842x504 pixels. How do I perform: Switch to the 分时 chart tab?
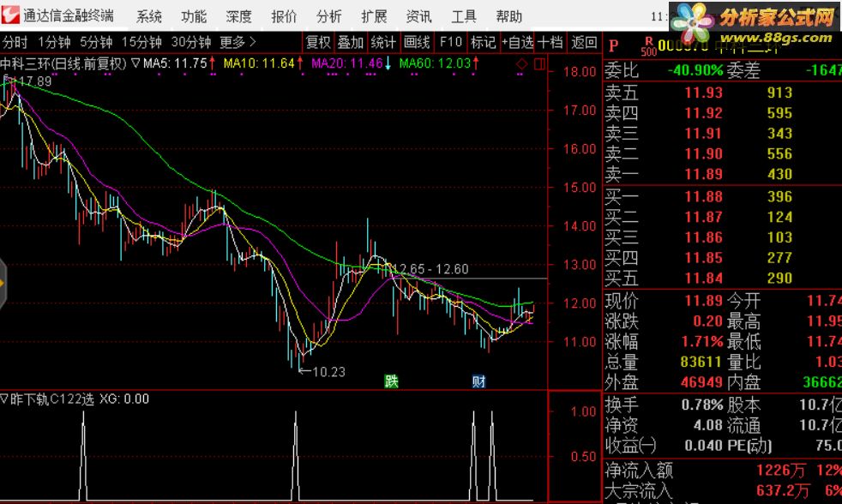[x=15, y=42]
